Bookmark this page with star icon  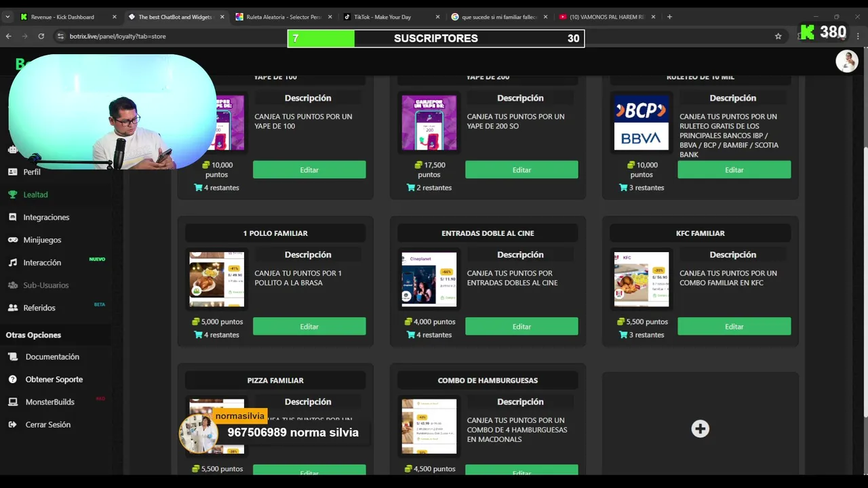click(x=778, y=36)
